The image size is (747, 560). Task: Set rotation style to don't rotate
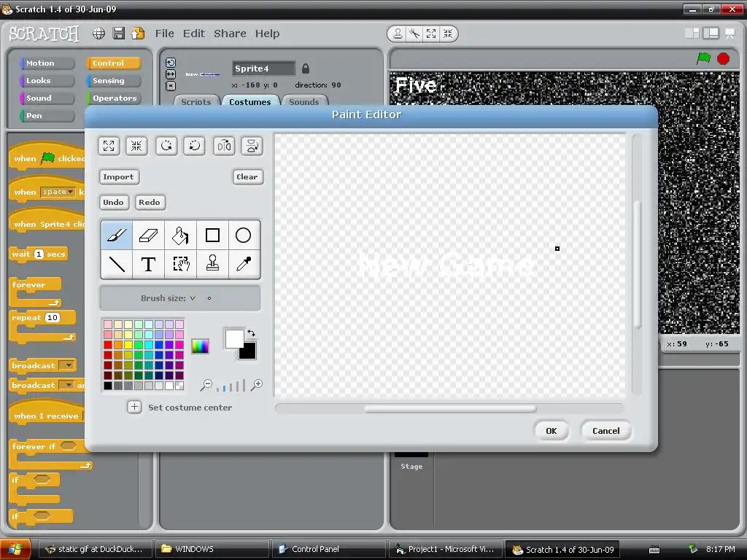tap(171, 86)
